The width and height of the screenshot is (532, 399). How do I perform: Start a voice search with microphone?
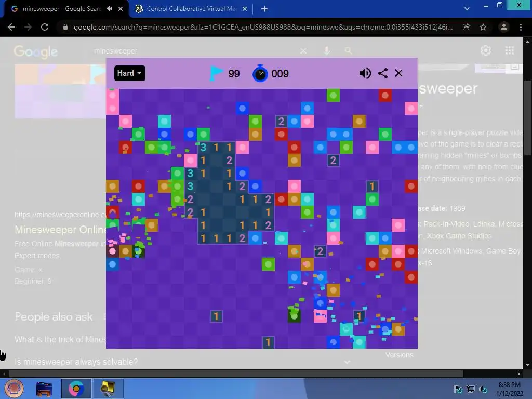click(x=327, y=51)
